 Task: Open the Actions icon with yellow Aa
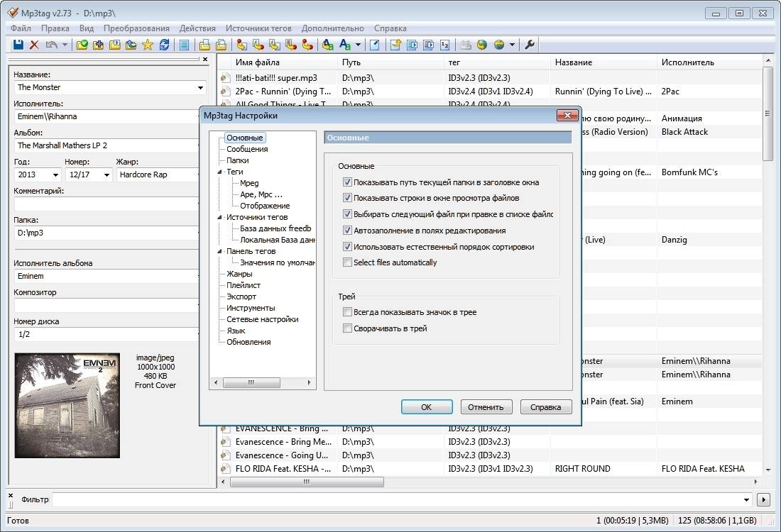coord(328,45)
